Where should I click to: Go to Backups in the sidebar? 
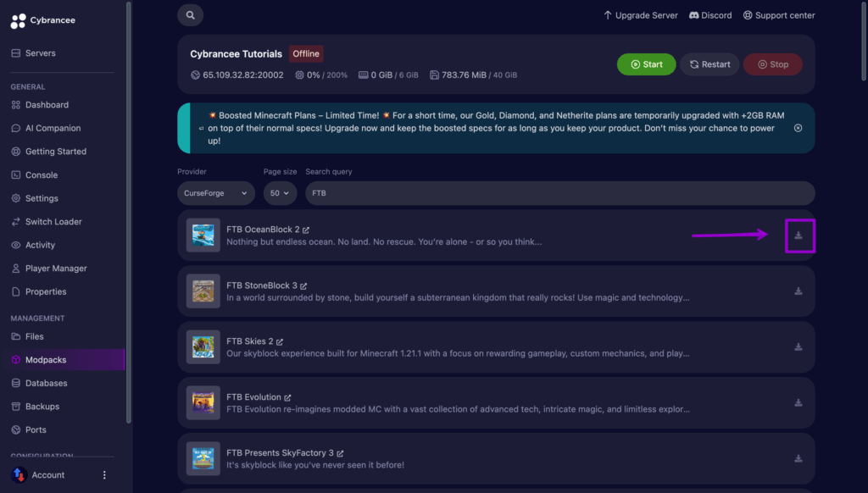pyautogui.click(x=42, y=407)
